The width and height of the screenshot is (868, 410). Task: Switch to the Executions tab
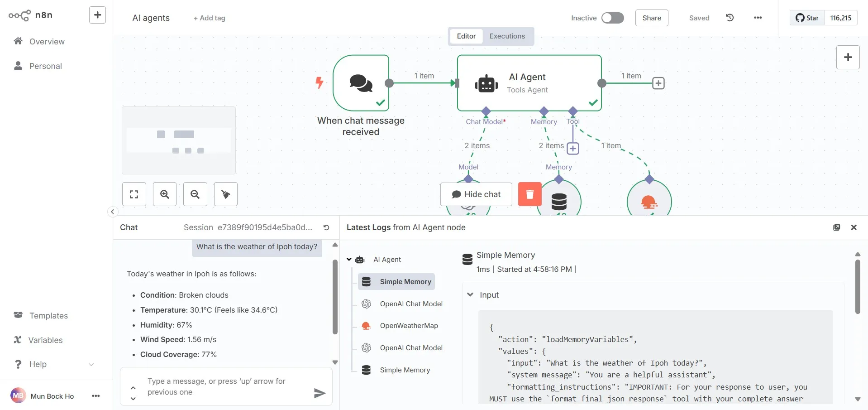coord(507,36)
